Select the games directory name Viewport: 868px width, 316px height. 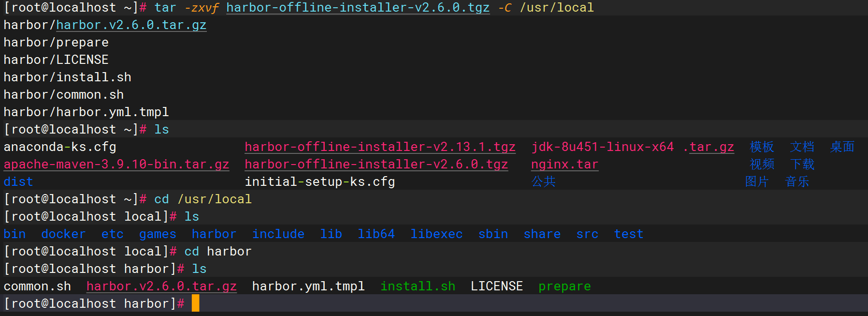[x=158, y=234]
